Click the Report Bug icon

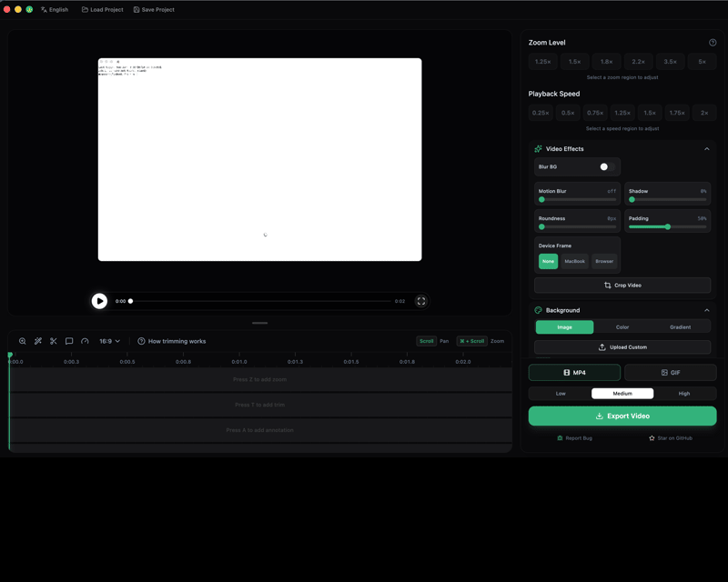(x=559, y=437)
